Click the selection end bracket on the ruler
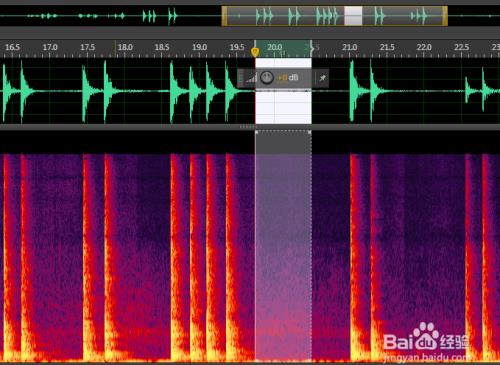The width and height of the screenshot is (500, 365). pos(312,49)
